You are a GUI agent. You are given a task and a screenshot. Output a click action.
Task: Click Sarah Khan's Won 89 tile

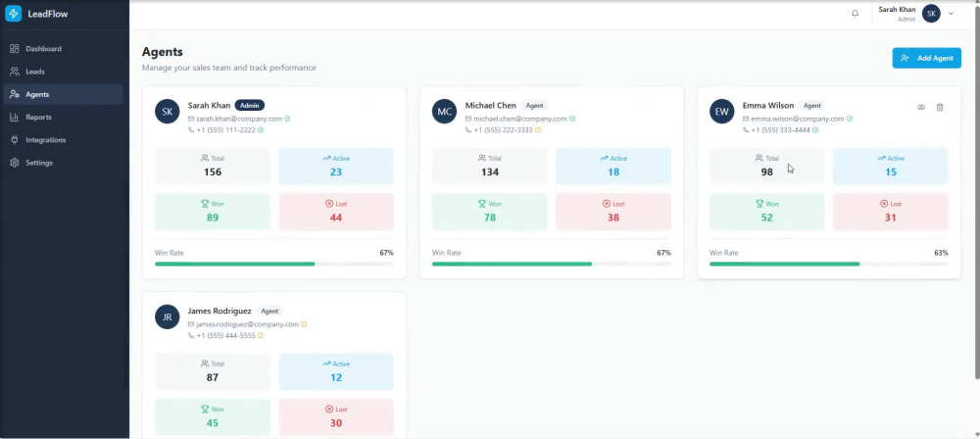click(213, 212)
